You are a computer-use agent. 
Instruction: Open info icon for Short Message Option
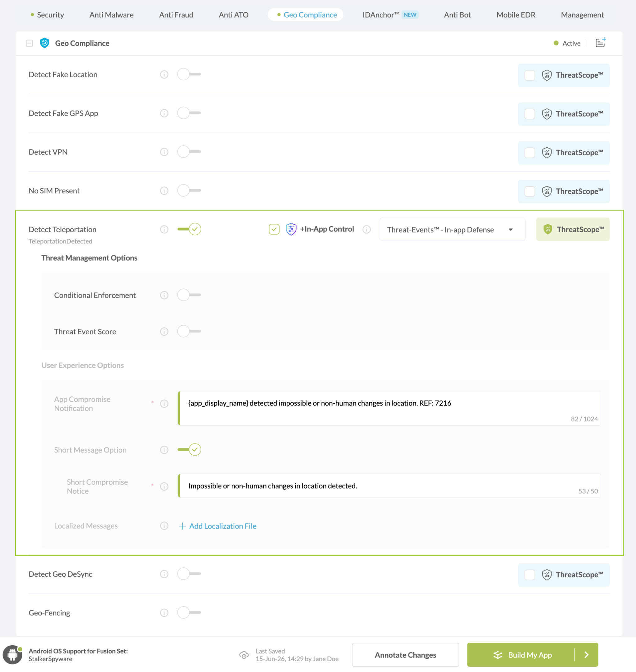[x=164, y=450]
